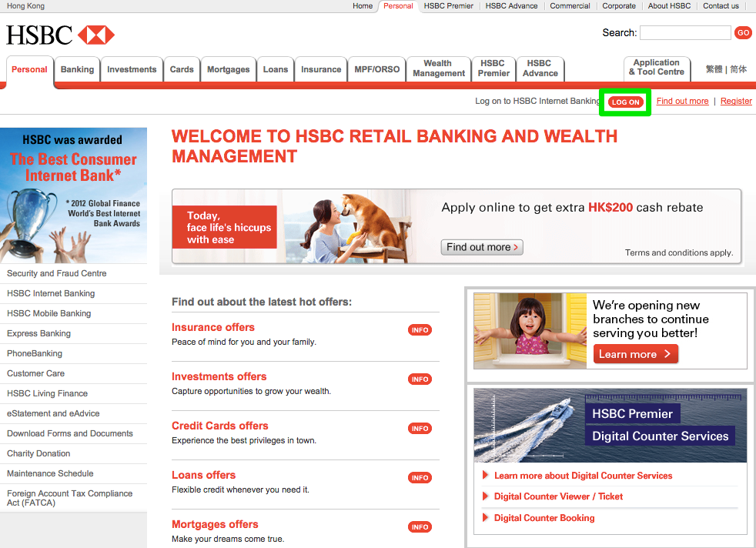Click in the Search input field
756x548 pixels.
[x=685, y=33]
